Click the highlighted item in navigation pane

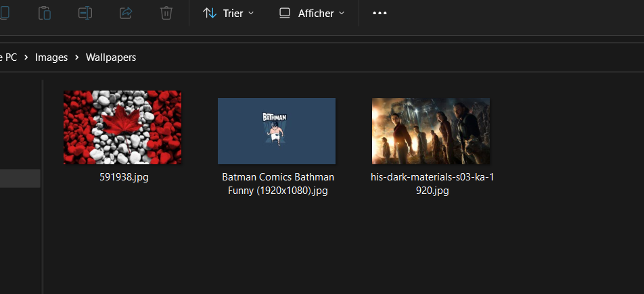coord(20,178)
